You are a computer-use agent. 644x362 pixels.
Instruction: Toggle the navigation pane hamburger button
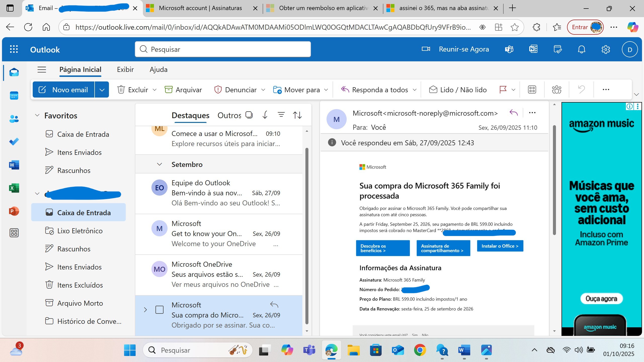point(42,69)
